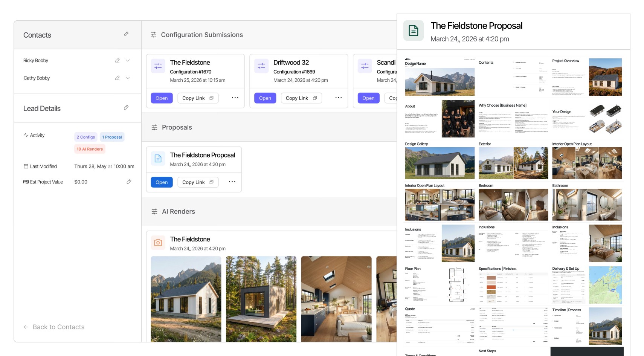Open Driftwood 32 Configuration #1669
This screenshot has width=644, height=356.
point(265,98)
